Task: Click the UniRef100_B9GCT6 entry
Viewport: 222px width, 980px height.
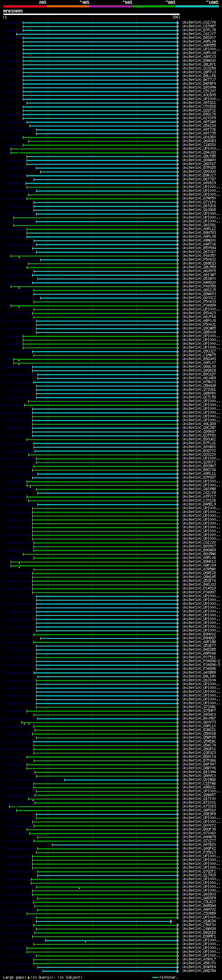Action: point(199,114)
